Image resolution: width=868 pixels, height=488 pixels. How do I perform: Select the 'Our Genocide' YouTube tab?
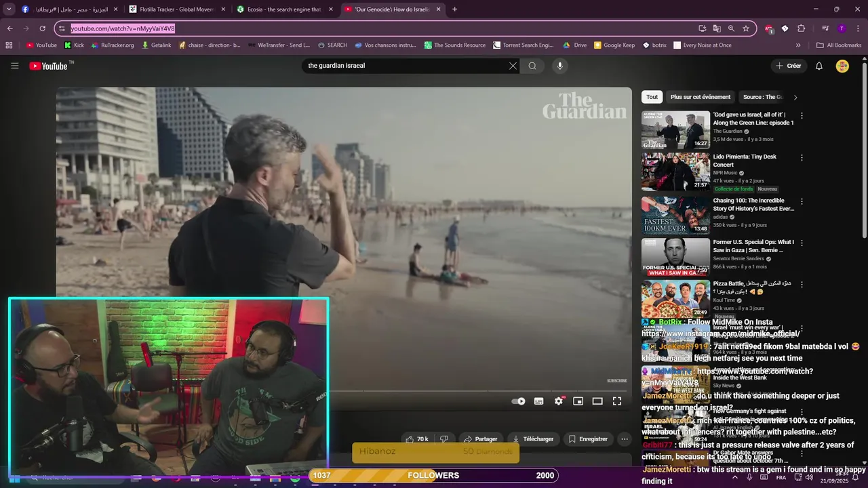tap(393, 9)
